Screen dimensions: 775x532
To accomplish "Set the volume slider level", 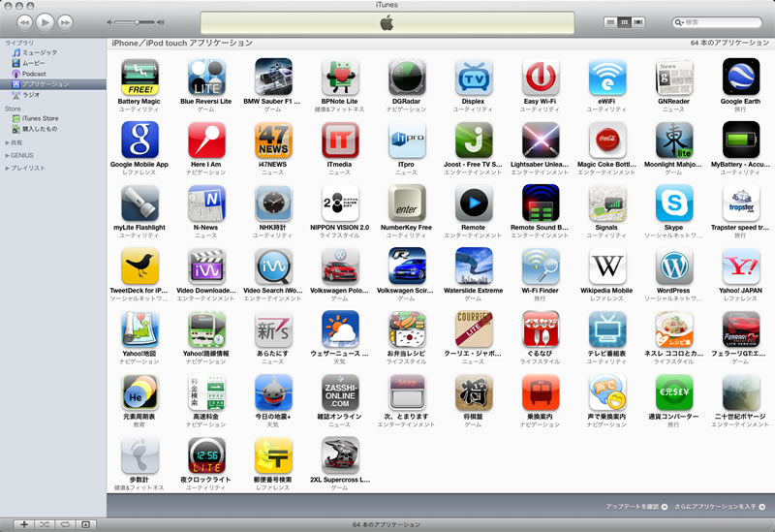I will click(137, 22).
